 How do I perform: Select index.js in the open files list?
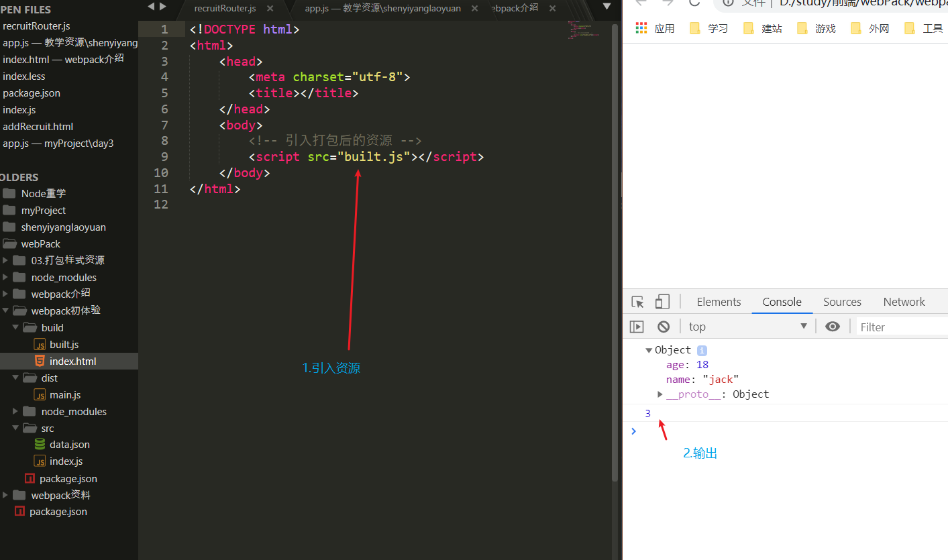click(19, 110)
